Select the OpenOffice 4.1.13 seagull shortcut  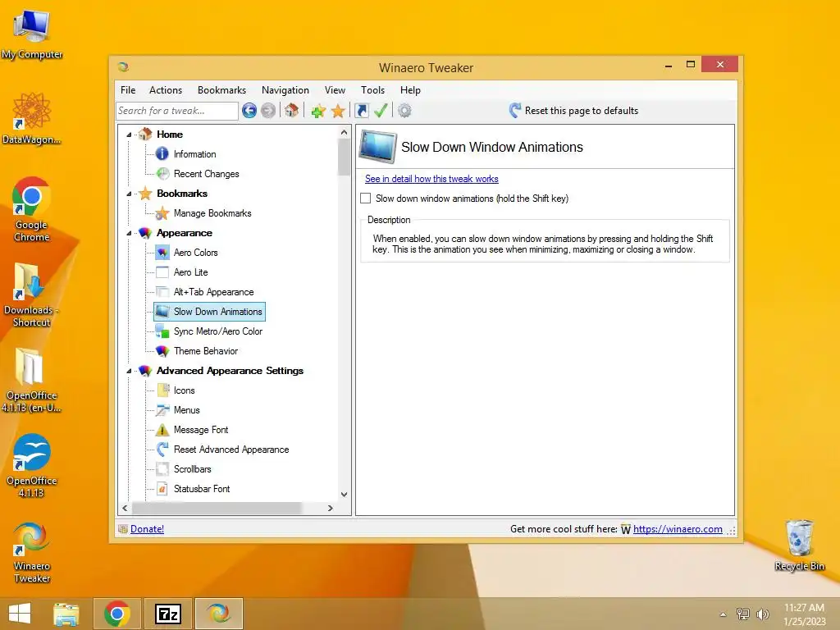coord(32,466)
